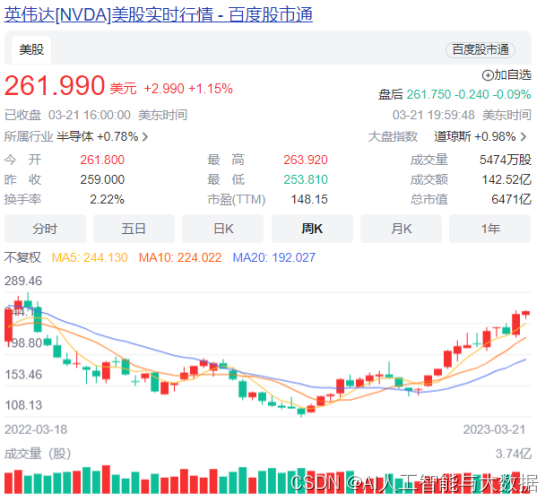
Task: Click the MA10: 224.022 indicator
Action: [x=180, y=258]
